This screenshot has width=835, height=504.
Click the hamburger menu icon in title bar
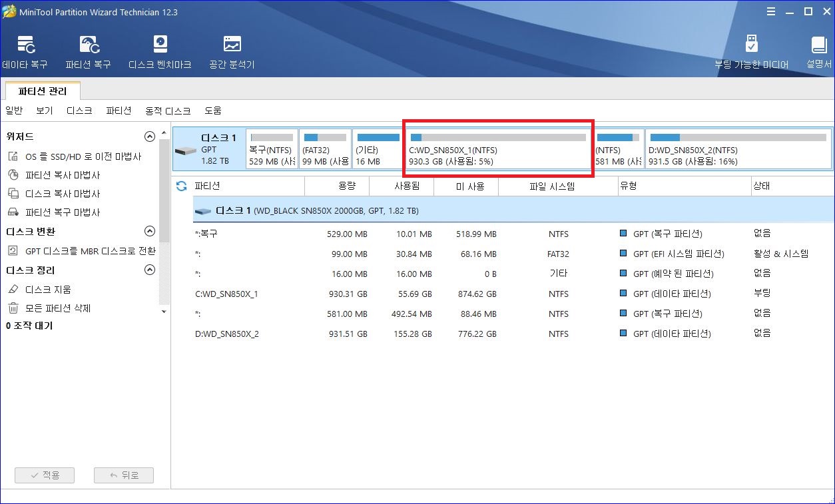770,11
